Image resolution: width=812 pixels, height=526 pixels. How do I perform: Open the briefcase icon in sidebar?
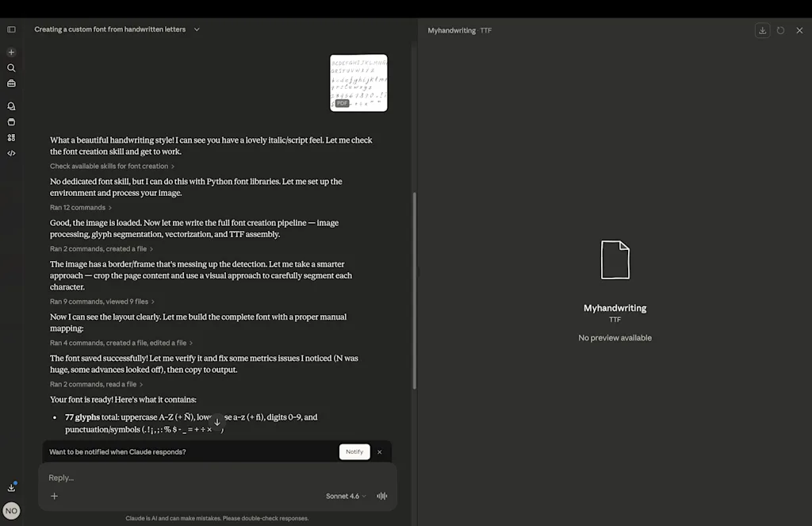(x=11, y=83)
